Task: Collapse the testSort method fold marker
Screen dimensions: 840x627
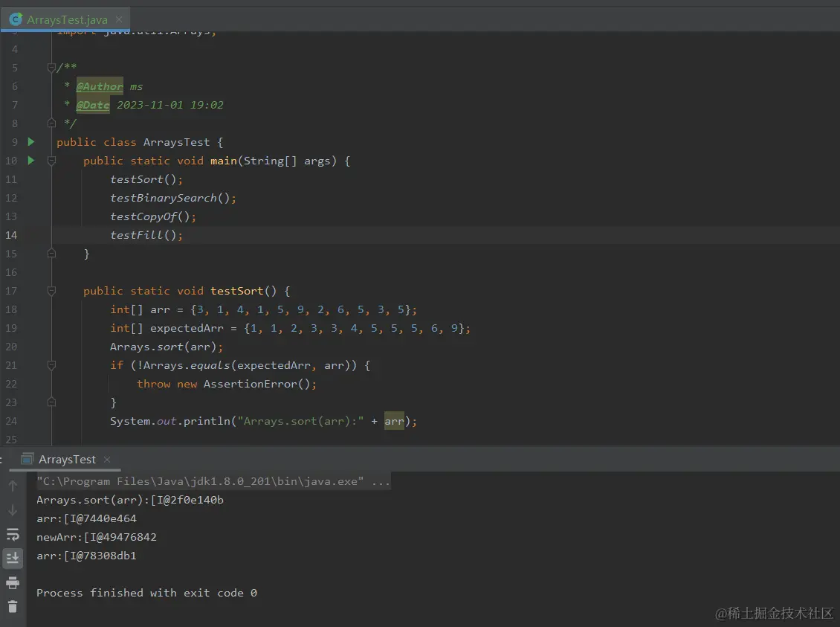Action: pos(51,291)
